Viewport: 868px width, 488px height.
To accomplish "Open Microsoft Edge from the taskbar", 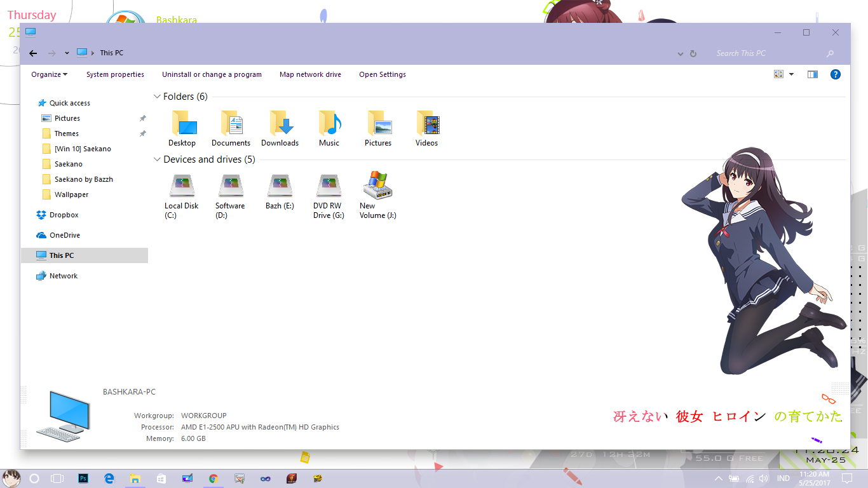I will click(x=109, y=478).
